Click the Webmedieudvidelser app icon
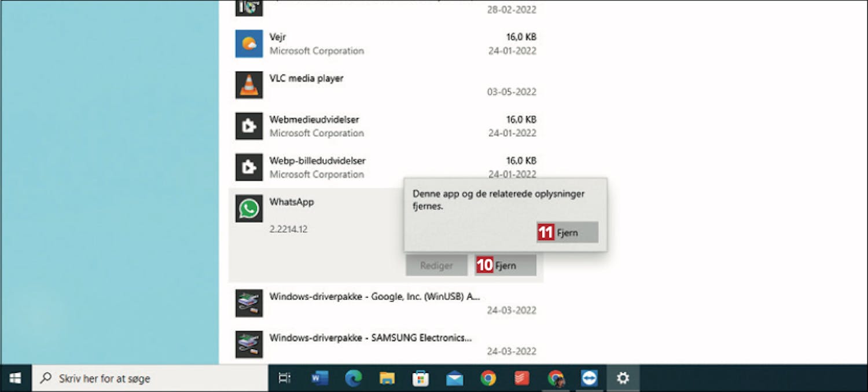The height and width of the screenshot is (392, 868). [249, 126]
